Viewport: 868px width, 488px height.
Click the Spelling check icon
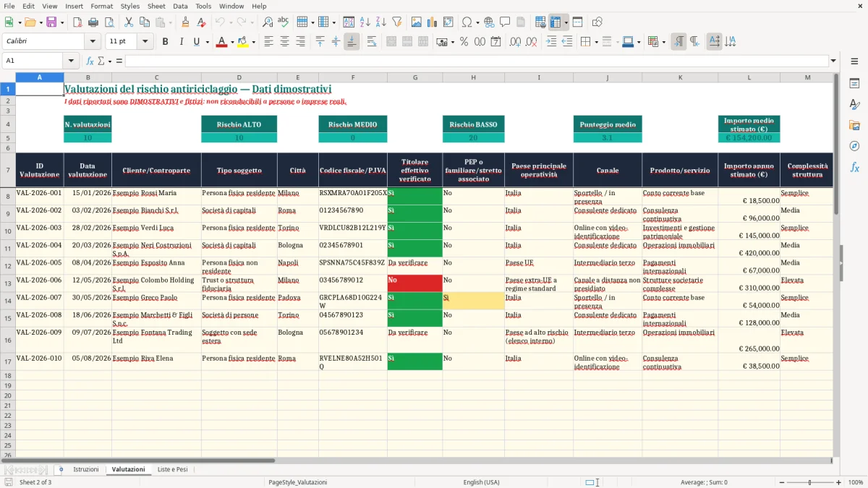pos(283,22)
